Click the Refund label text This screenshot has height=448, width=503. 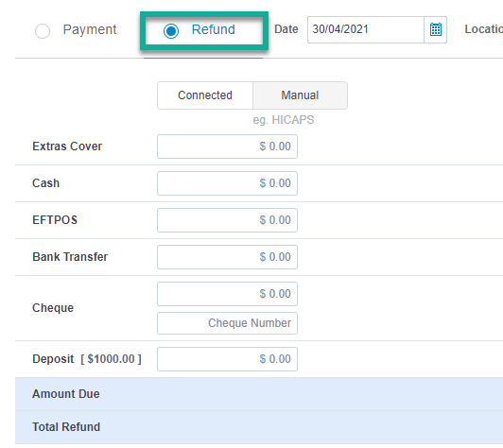[214, 29]
